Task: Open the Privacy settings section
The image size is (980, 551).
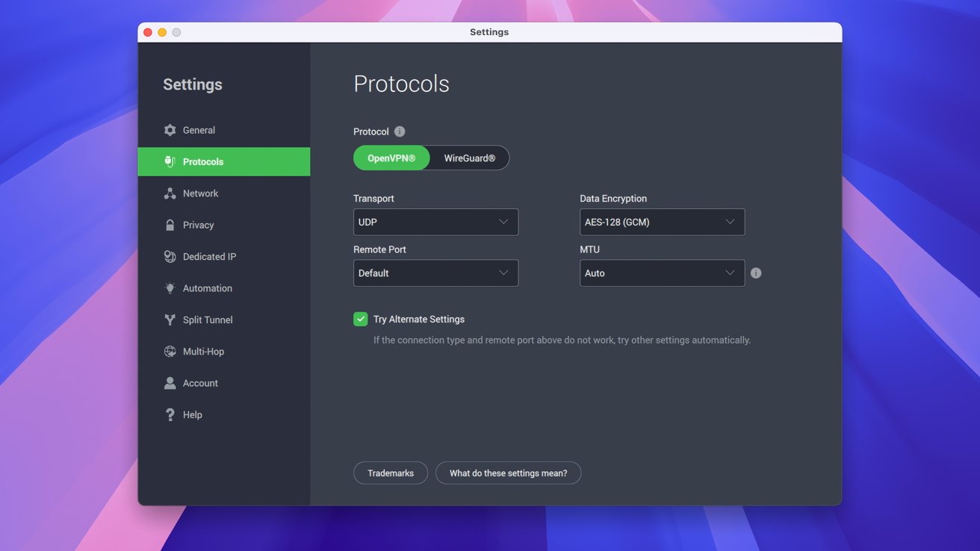Action: (x=224, y=225)
